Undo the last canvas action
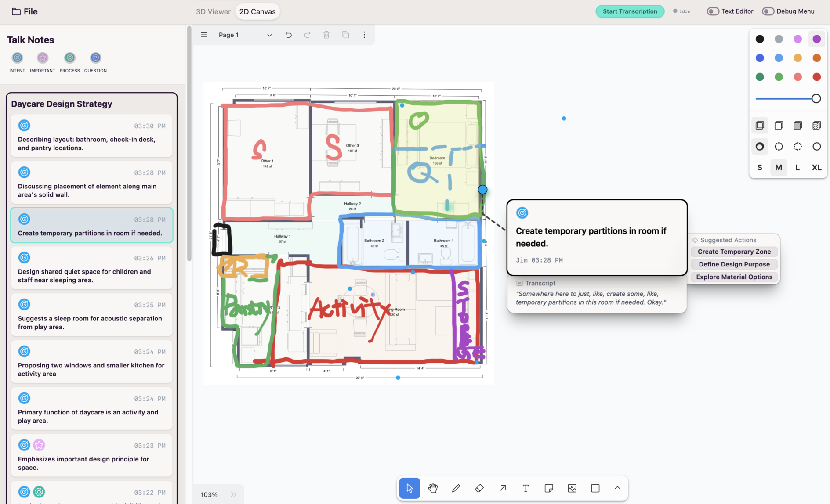The image size is (830, 504). (289, 35)
